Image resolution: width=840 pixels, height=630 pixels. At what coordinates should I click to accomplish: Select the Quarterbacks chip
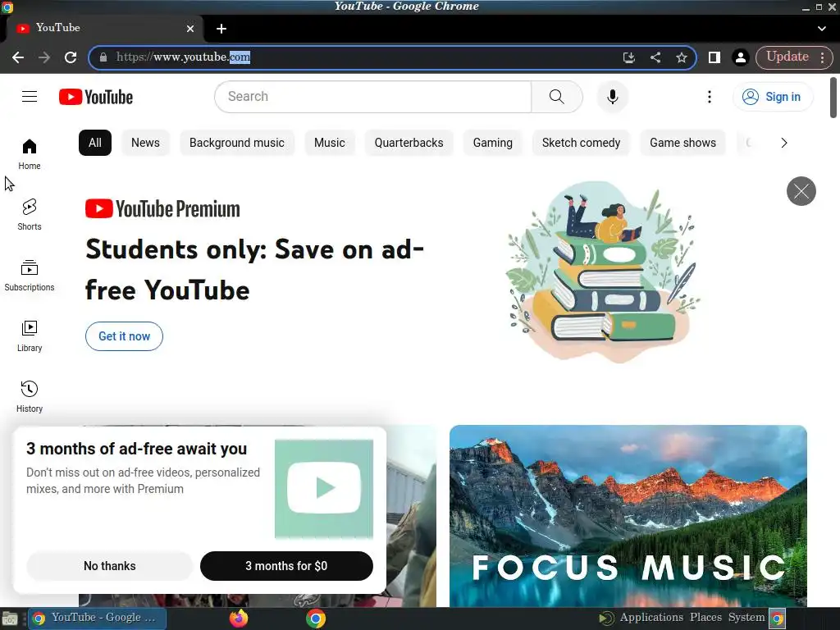tap(409, 143)
